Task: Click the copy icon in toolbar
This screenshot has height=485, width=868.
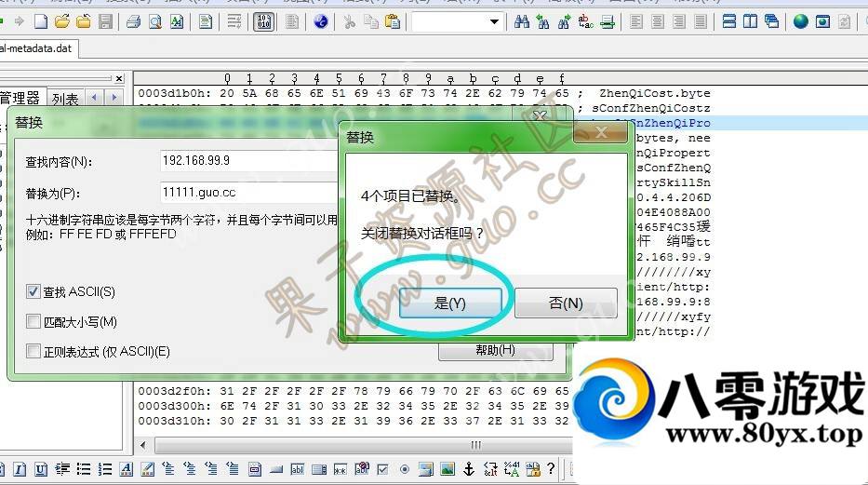Action: pyautogui.click(x=371, y=22)
